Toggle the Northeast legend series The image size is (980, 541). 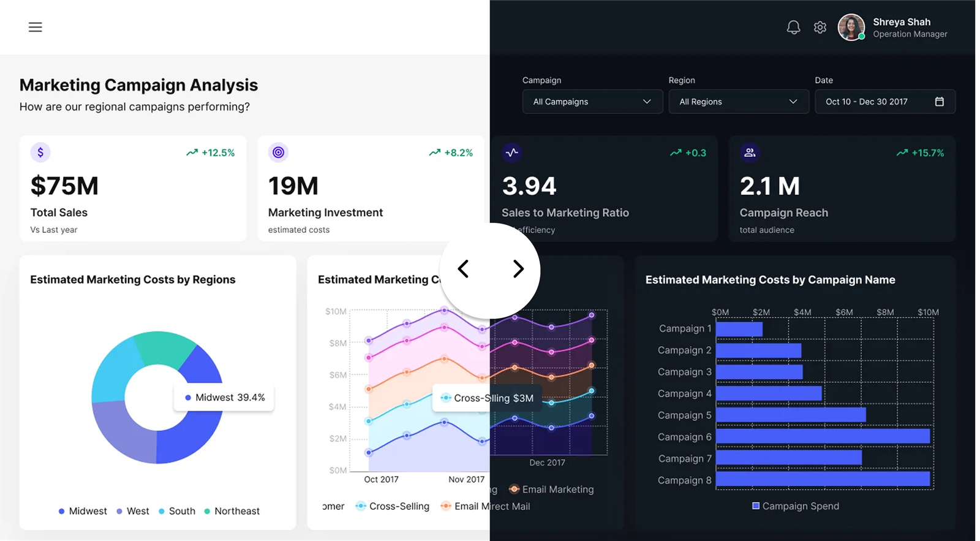(x=232, y=511)
